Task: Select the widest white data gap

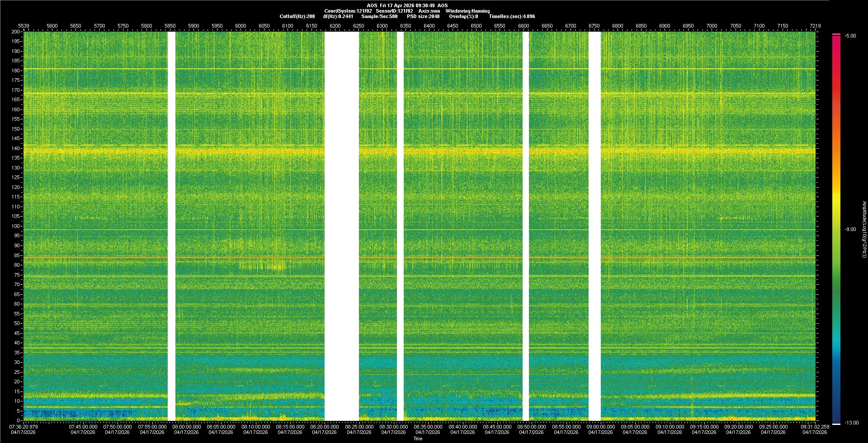Action: (341, 226)
